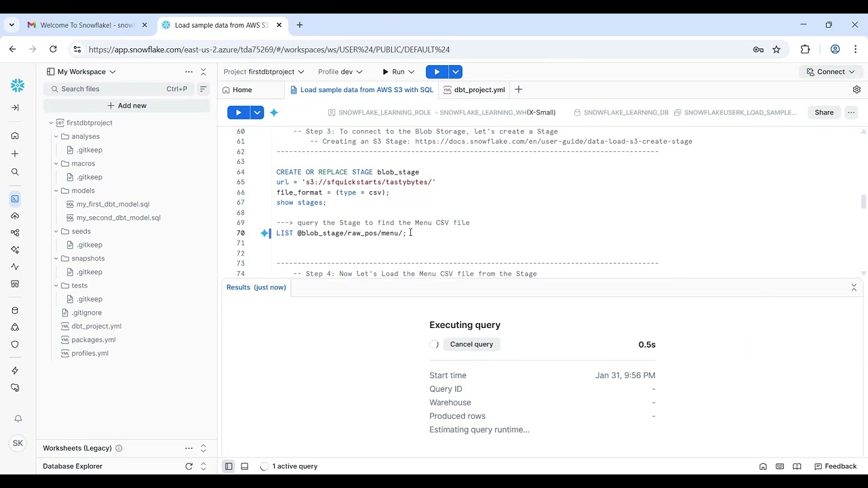Click the top blue play button
The width and height of the screenshot is (868, 488).
(x=437, y=72)
